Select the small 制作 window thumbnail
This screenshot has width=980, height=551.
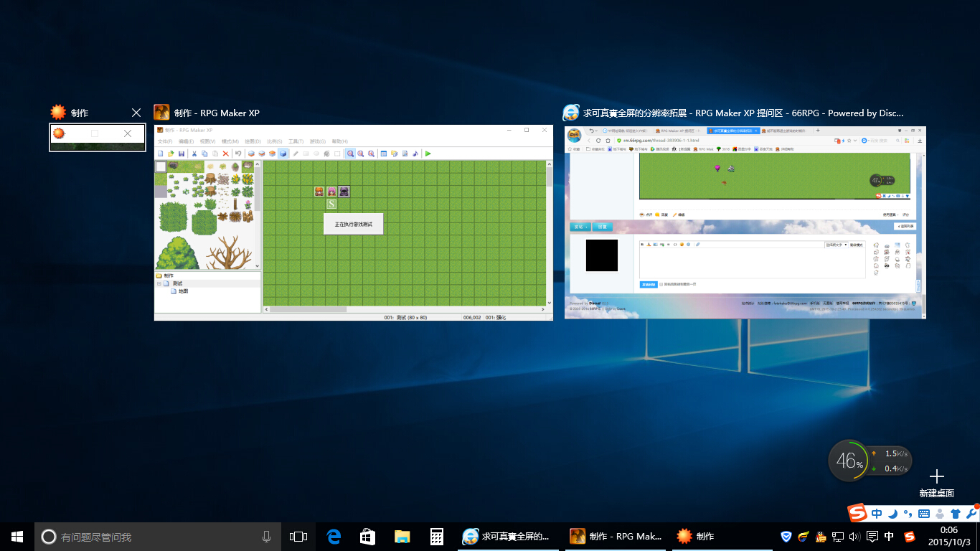[97, 137]
